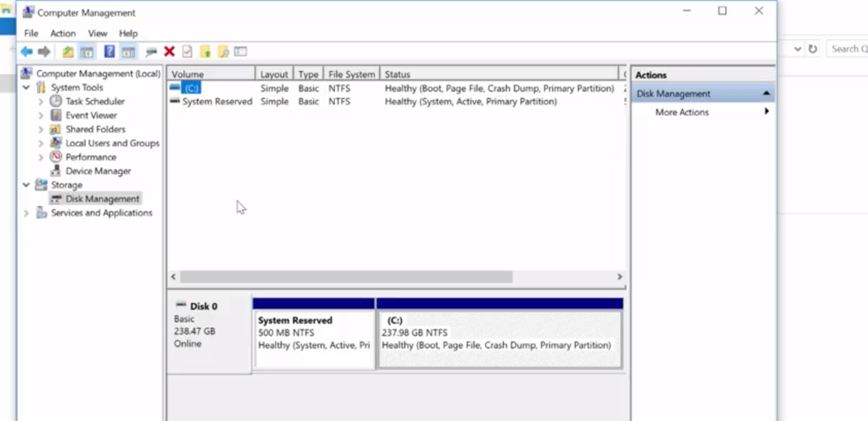Screen dimensions: 868x421
Task: Collapse the Disk Management actions section arrow
Action: tap(766, 93)
